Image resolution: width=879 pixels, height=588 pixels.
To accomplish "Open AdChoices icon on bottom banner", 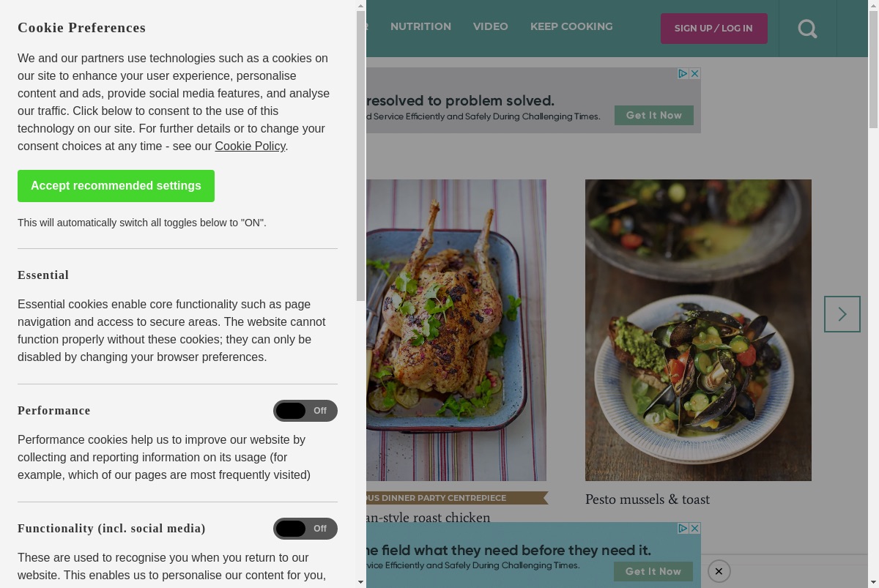I will (683, 528).
